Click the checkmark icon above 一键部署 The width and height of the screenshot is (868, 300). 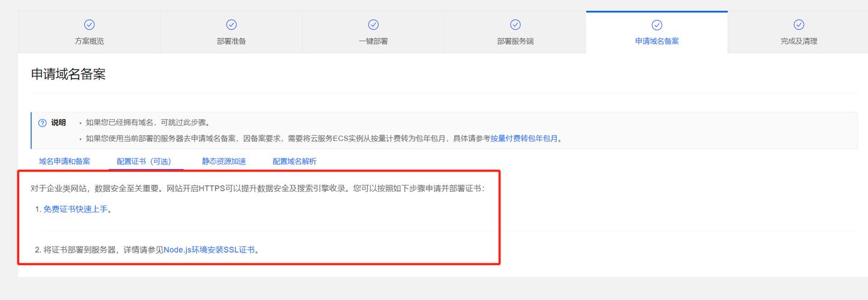[x=373, y=25]
